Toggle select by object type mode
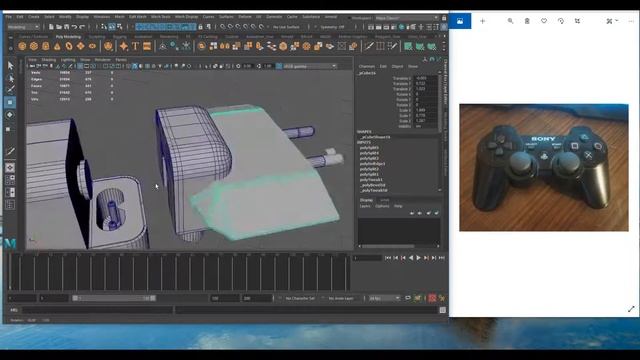The height and width of the screenshot is (360, 640). [112, 27]
